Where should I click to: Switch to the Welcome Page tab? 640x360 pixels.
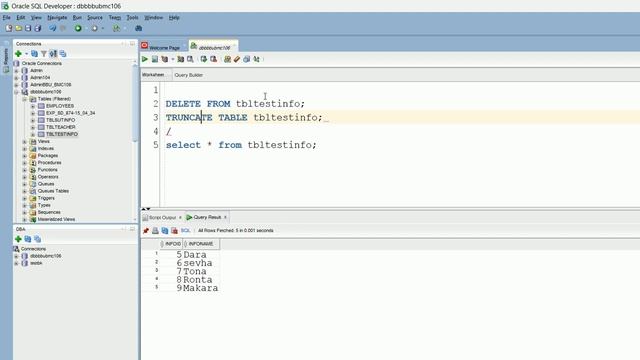[x=164, y=47]
